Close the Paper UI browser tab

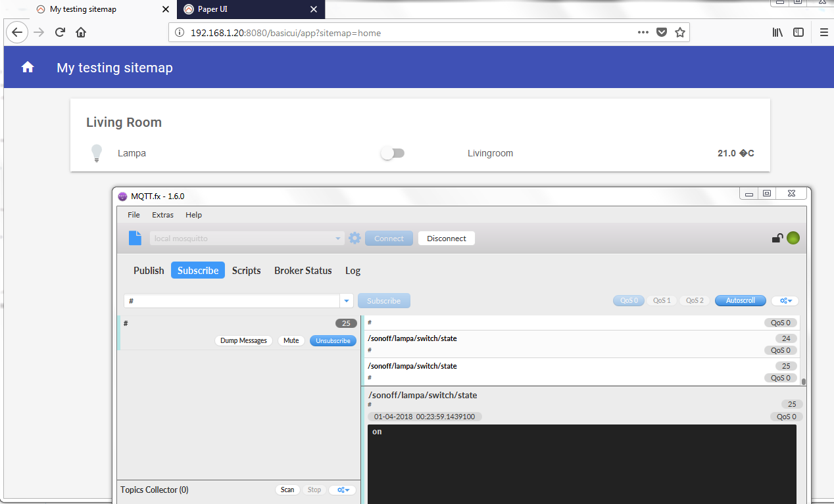(314, 9)
